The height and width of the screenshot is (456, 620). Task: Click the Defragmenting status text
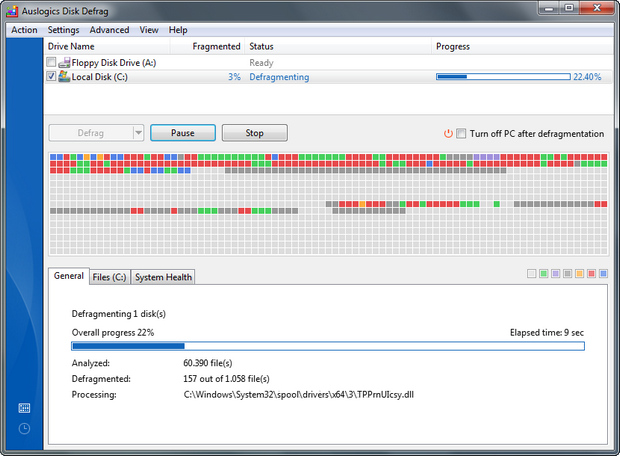click(279, 77)
